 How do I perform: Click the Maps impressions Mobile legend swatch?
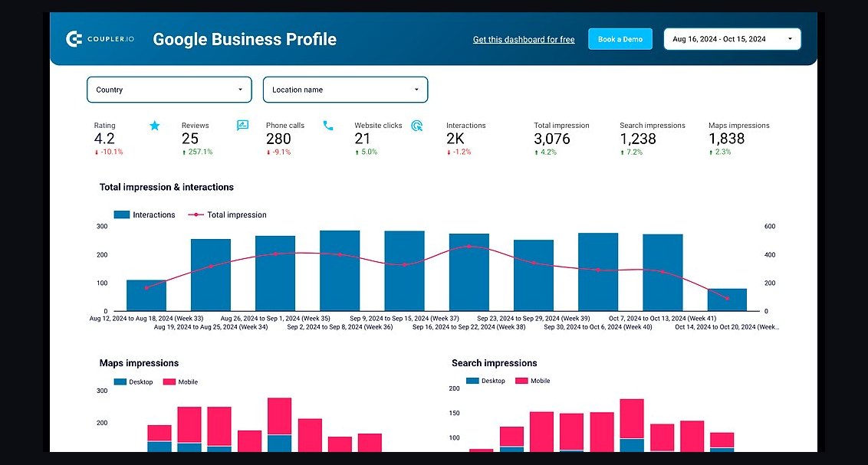coord(169,382)
